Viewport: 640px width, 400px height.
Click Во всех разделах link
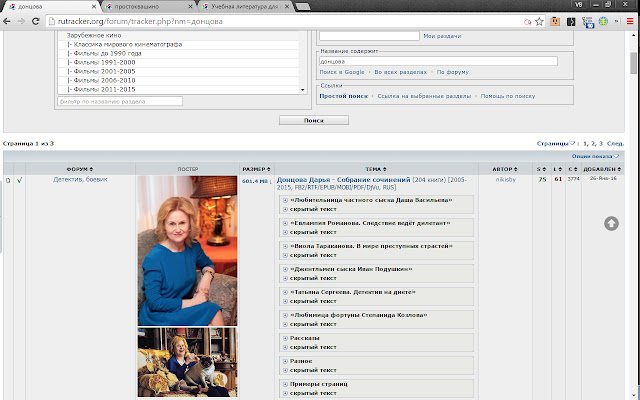coord(400,72)
